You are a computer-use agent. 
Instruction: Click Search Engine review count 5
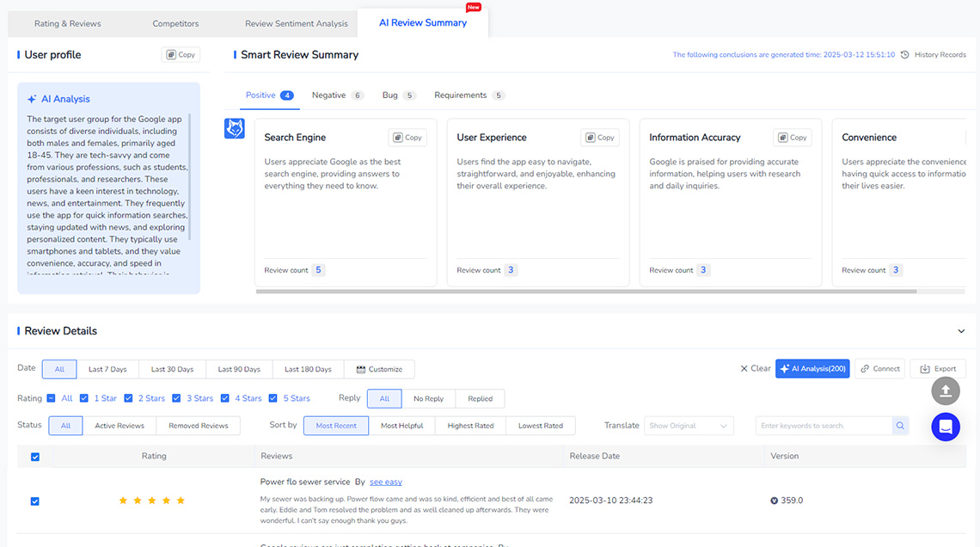pyautogui.click(x=318, y=270)
